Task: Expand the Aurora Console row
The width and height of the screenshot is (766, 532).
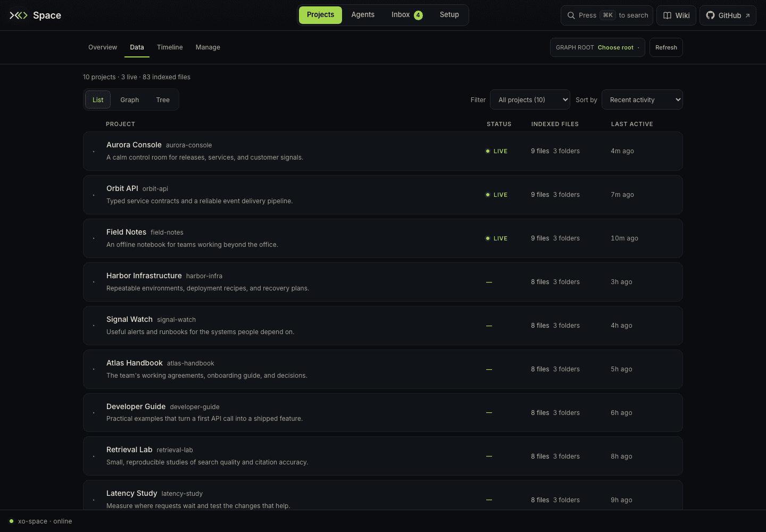Action: [94, 152]
